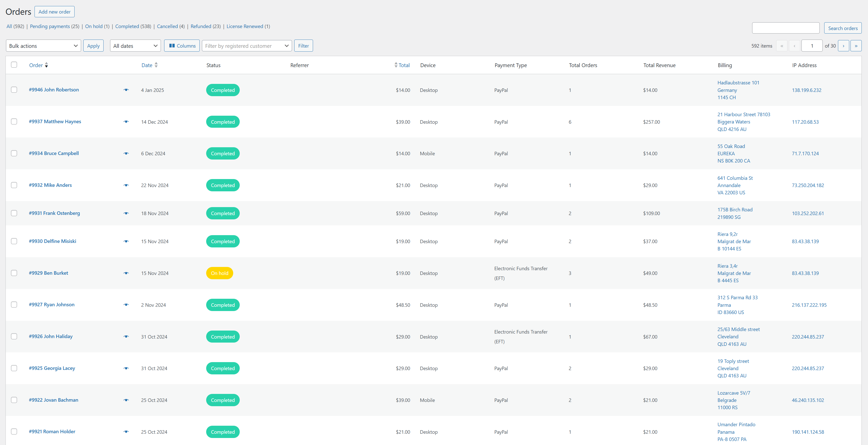Preview order #9930 Delfine Misiski eye icon
Image resolution: width=868 pixels, height=445 pixels.
126,241
